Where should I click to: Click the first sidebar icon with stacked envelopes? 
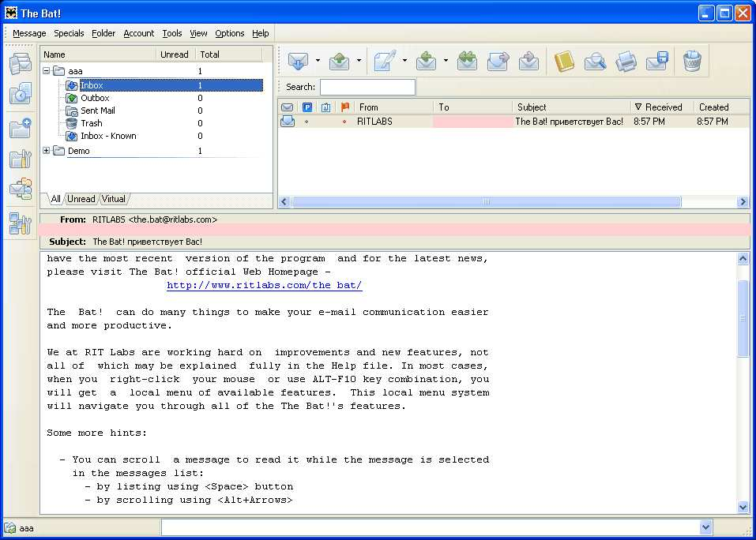point(21,64)
